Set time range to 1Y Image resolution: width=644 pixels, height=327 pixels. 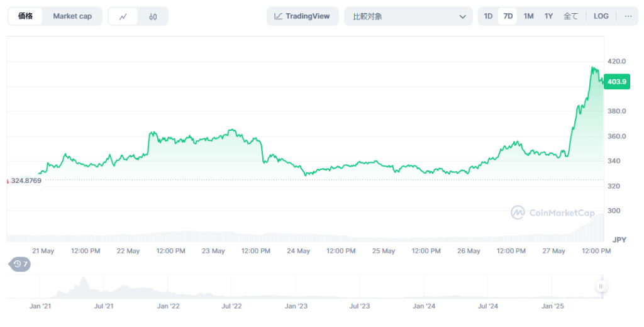[549, 16]
